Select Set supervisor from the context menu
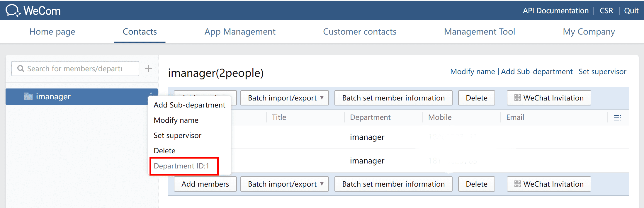 point(177,135)
